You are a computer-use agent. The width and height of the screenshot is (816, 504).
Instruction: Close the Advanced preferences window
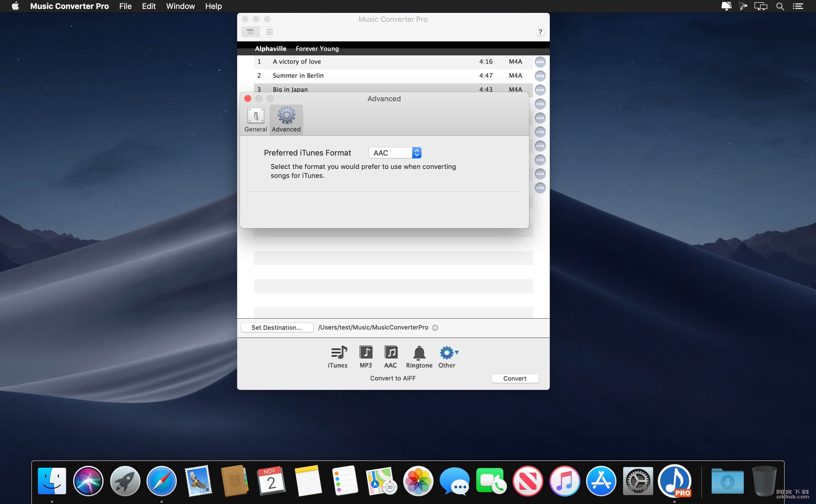tap(247, 99)
